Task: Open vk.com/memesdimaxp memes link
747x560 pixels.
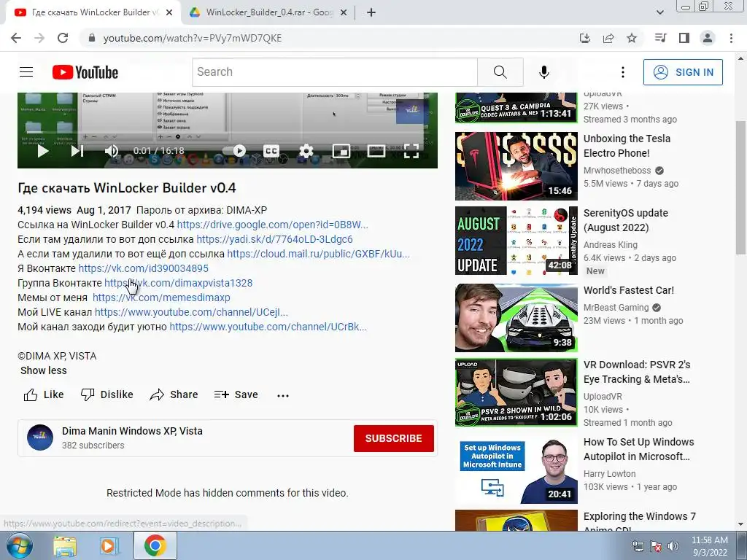Action: point(161,297)
